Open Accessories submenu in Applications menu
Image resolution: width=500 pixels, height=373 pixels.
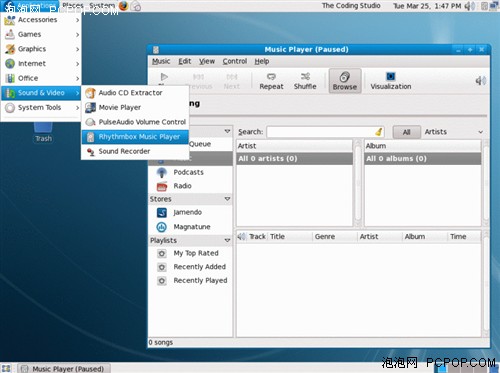coord(41,20)
